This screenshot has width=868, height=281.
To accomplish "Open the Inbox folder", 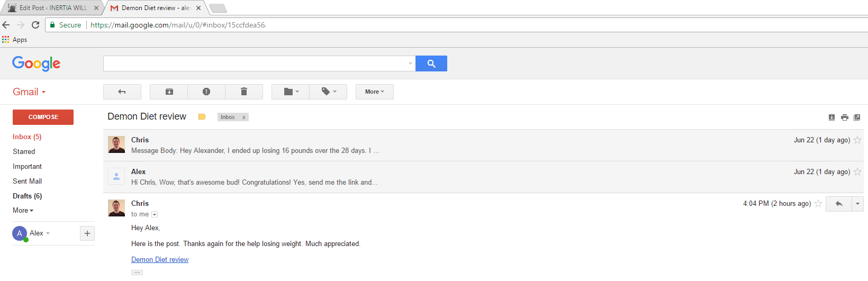I will (x=27, y=137).
